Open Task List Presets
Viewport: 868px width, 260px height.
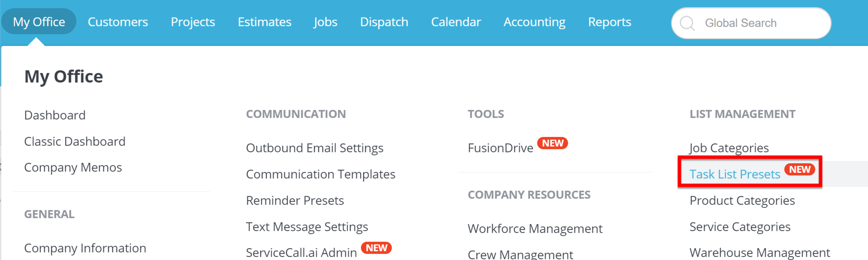pos(735,174)
